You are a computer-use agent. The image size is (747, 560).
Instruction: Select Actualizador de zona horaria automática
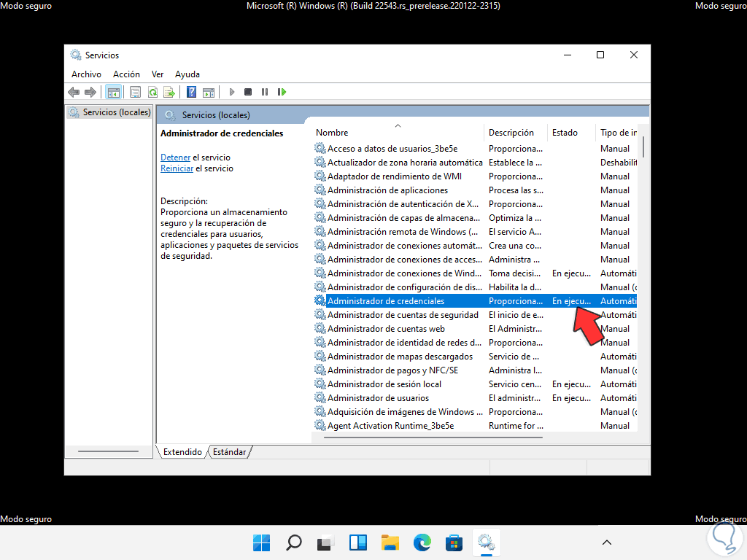tap(475, 163)
